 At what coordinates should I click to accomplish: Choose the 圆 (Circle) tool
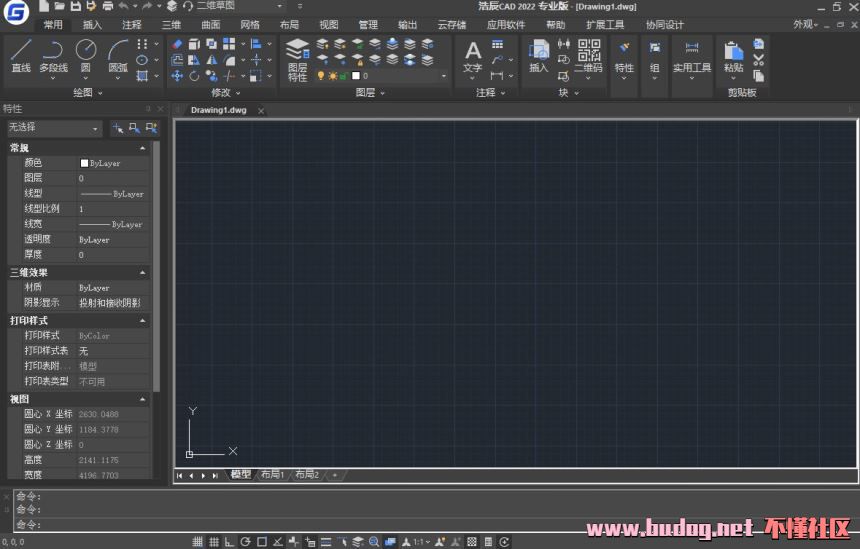coord(85,54)
